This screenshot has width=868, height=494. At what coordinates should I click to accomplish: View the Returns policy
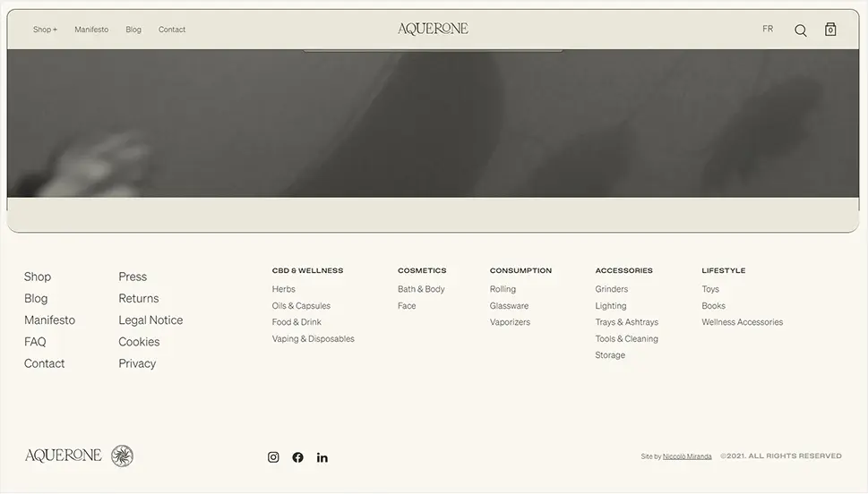pos(139,298)
